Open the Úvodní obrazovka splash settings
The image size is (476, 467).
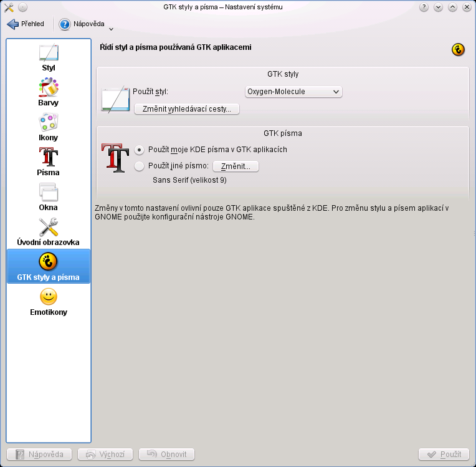tap(49, 232)
